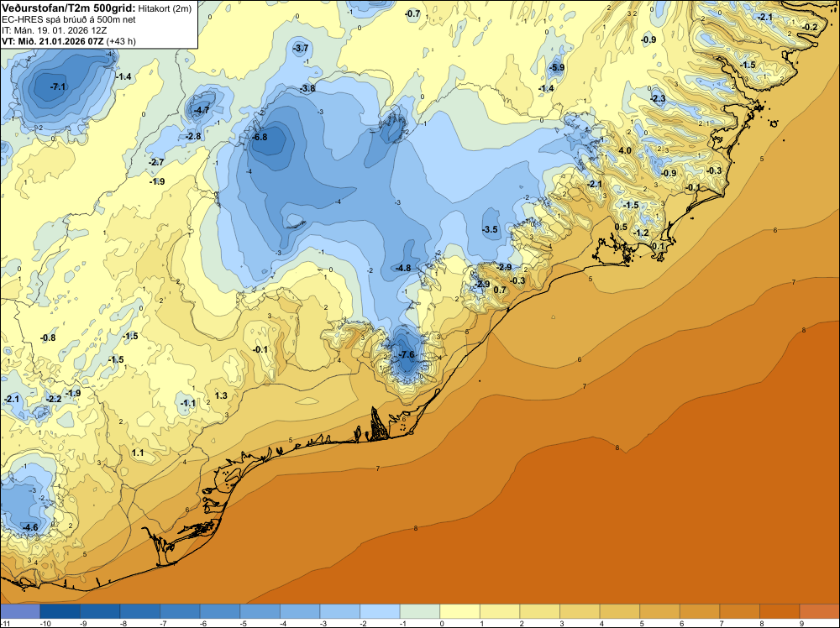Click the purple legend swatch labeled -11
Image resolution: width=840 pixels, height=628 pixels.
(x=20, y=611)
